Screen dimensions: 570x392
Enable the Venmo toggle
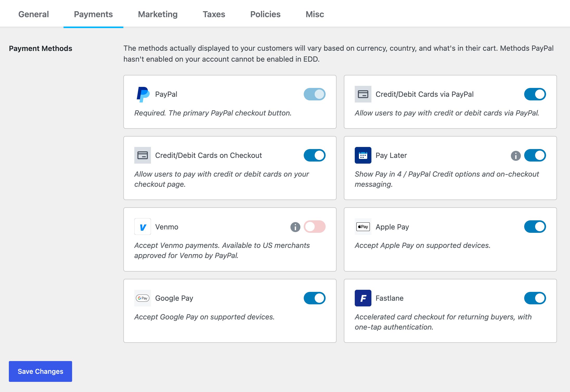[x=314, y=227]
